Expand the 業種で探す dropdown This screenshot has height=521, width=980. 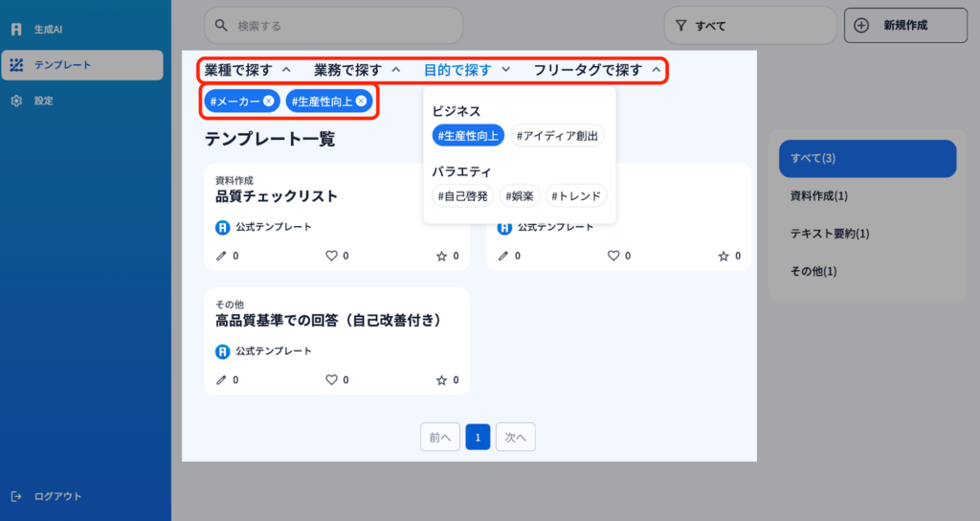[247, 70]
